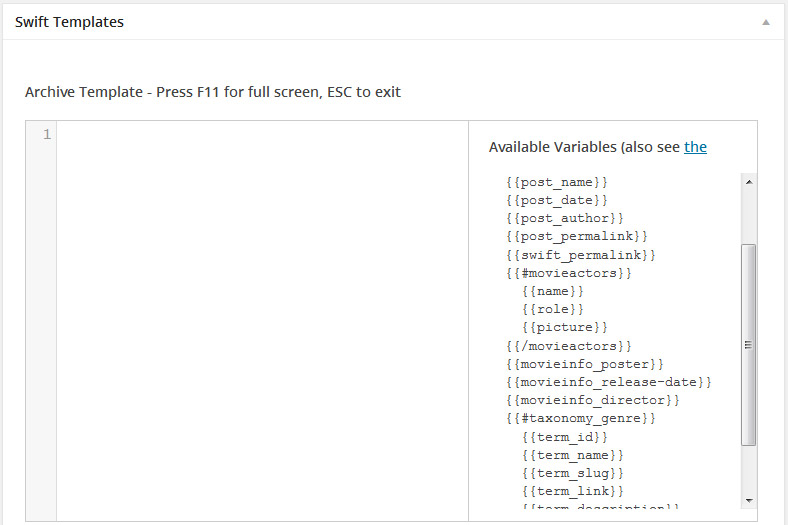
Task: Click the {{#taxonomy_genre}} opening tag
Action: tap(581, 418)
